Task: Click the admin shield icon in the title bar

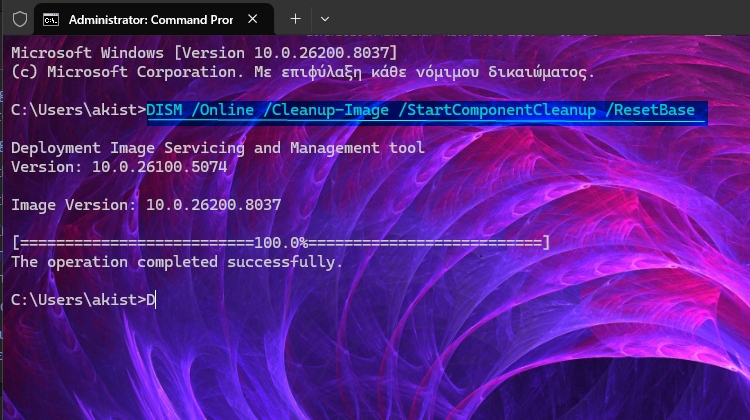Action: pos(20,19)
